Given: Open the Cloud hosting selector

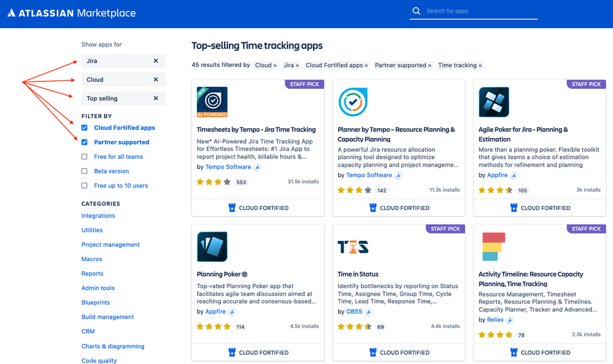Looking at the screenshot, I should [x=123, y=80].
